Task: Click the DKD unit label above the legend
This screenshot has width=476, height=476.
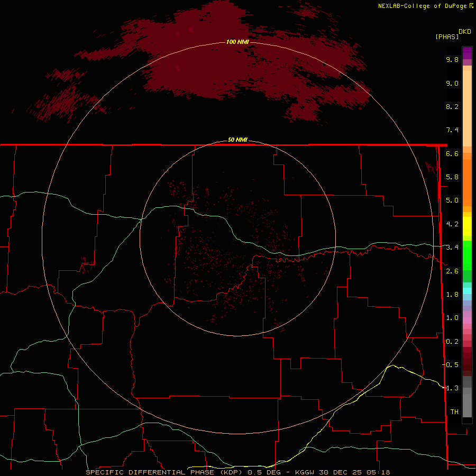Action: pyautogui.click(x=465, y=32)
